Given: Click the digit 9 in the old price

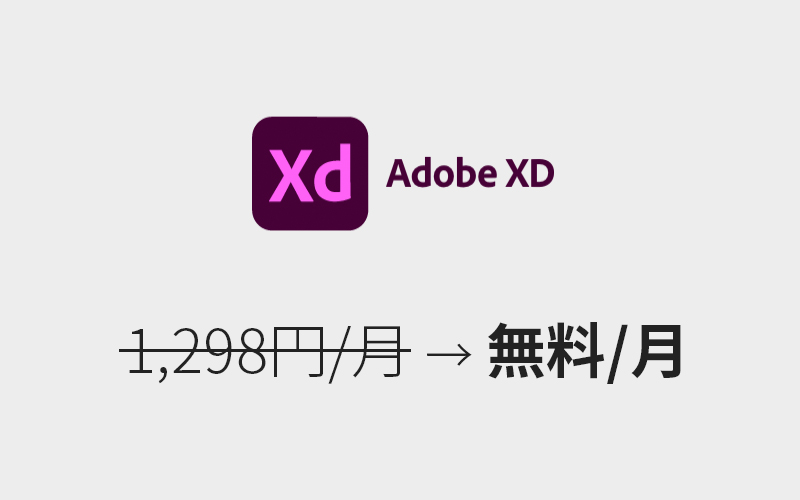Looking at the screenshot, I should click(x=216, y=352).
